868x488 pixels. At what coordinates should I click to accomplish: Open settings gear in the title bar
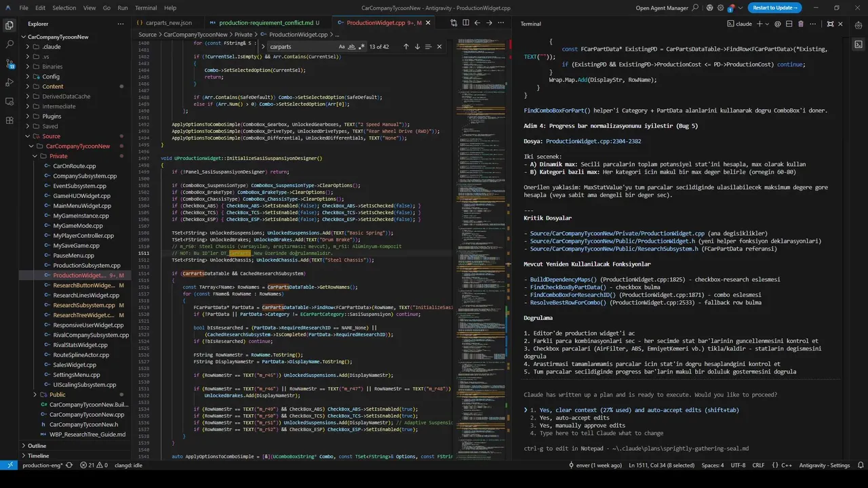tap(721, 8)
